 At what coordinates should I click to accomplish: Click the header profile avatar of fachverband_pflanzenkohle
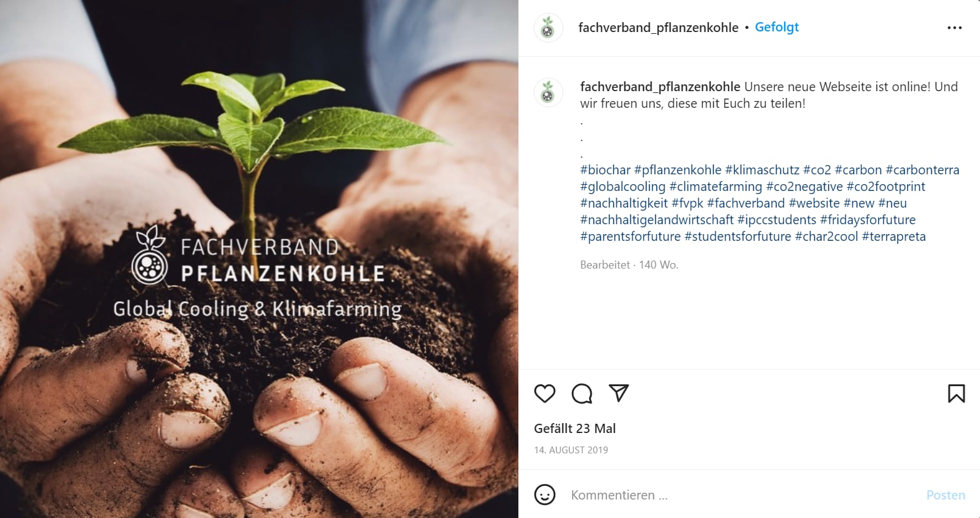[x=548, y=28]
